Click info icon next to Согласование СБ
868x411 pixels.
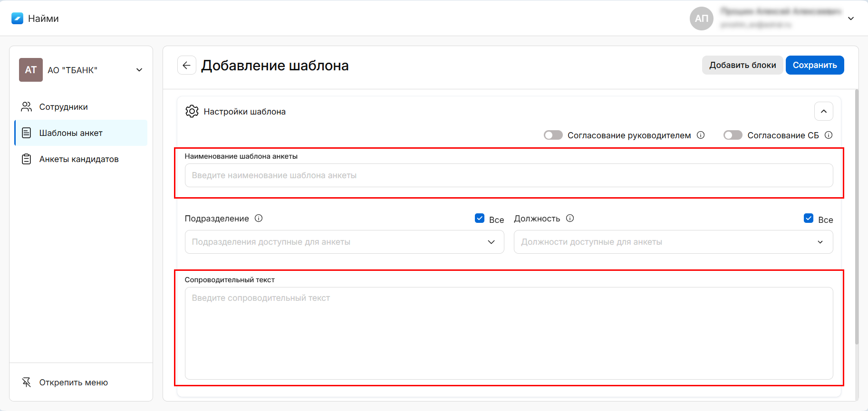click(x=829, y=135)
